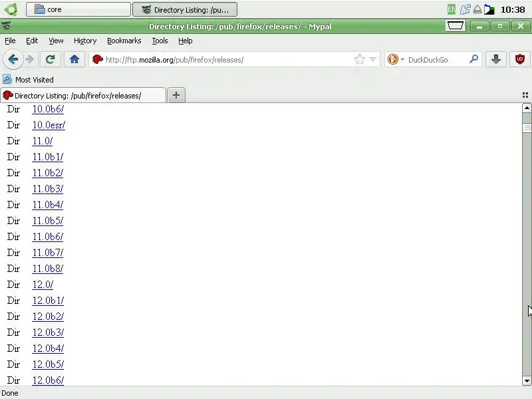The height and width of the screenshot is (399, 532).
Task: Click the raccoon window menu icon in titlebar
Action: tap(6, 26)
